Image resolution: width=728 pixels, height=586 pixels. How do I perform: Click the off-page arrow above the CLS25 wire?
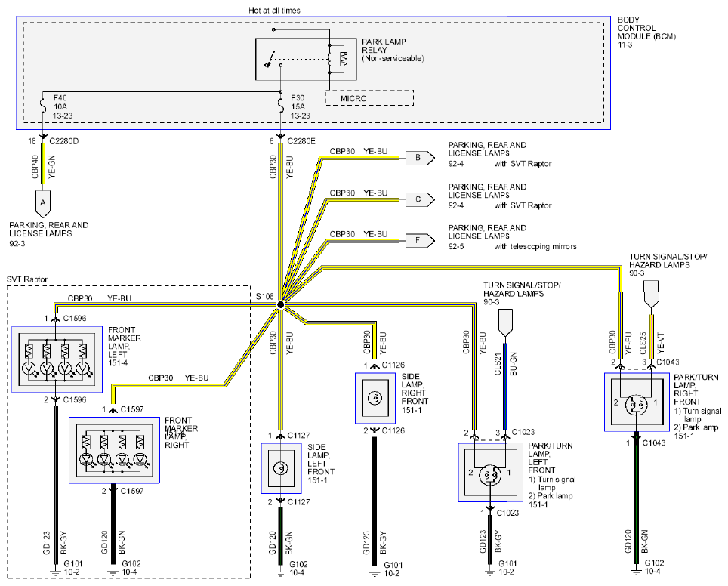click(651, 295)
